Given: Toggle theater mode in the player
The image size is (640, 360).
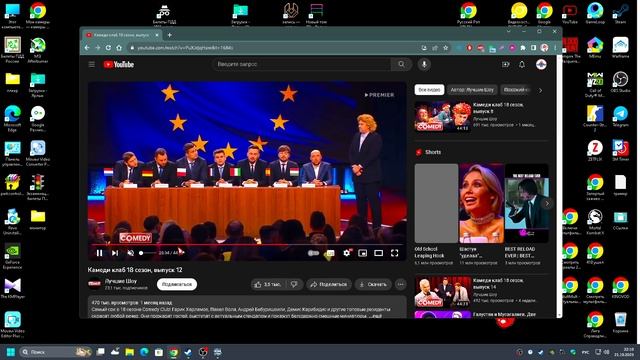Looking at the screenshot, I should coord(378,253).
